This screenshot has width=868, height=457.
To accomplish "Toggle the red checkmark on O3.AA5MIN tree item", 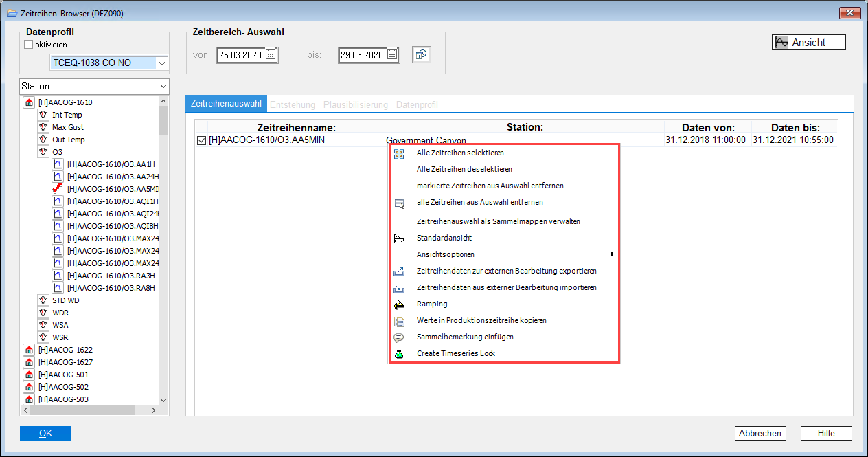I will (x=58, y=189).
